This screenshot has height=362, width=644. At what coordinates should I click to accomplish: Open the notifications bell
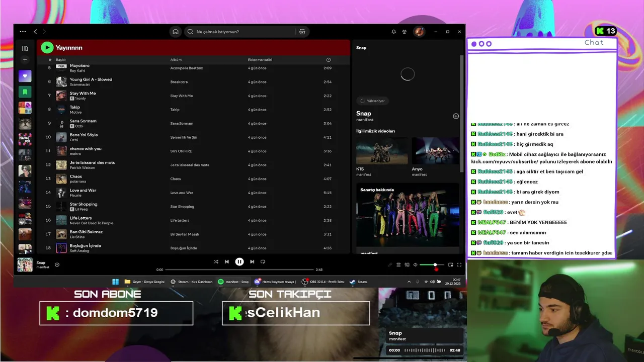click(x=393, y=32)
